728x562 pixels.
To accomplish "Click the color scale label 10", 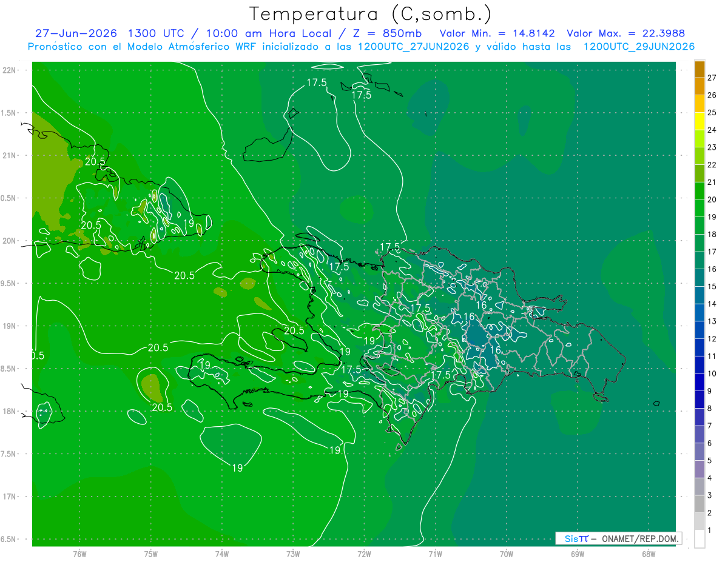I will [x=712, y=373].
